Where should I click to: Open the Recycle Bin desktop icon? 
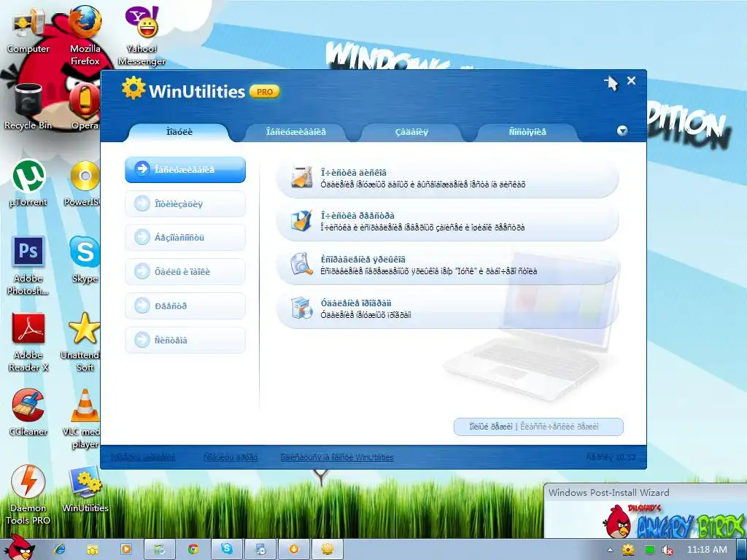[28, 106]
